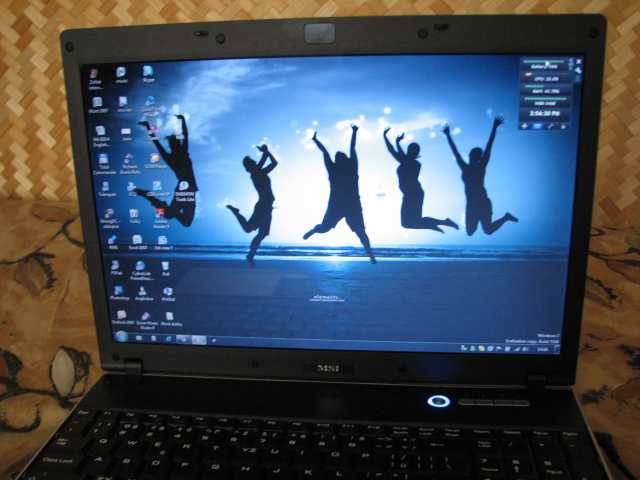
Task: Launch Word 2007 from the desktop
Action: (x=97, y=105)
